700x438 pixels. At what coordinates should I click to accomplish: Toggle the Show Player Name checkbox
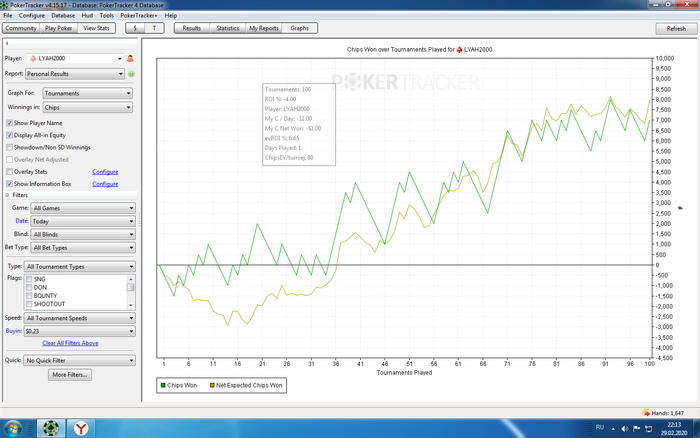(x=9, y=123)
